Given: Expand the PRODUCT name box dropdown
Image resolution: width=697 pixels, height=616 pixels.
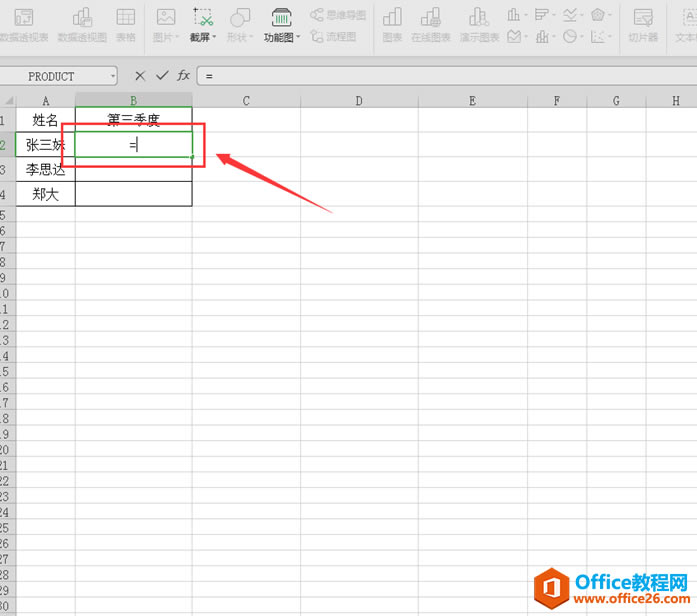Looking at the screenshot, I should [113, 76].
